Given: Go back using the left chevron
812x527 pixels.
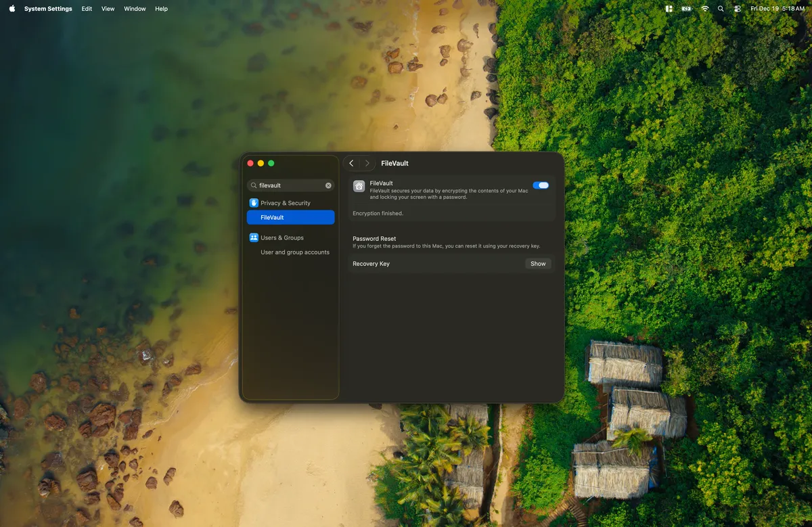Looking at the screenshot, I should pyautogui.click(x=351, y=163).
